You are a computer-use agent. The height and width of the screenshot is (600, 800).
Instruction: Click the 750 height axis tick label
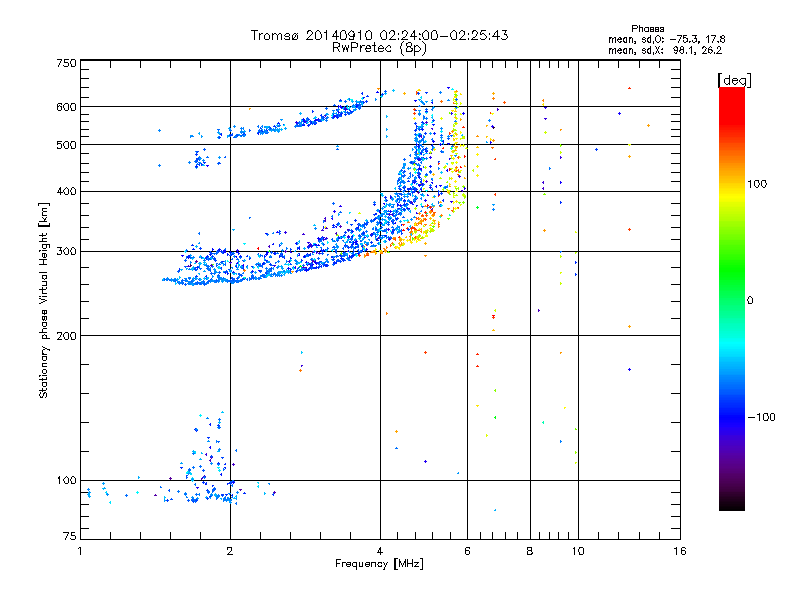(66, 63)
